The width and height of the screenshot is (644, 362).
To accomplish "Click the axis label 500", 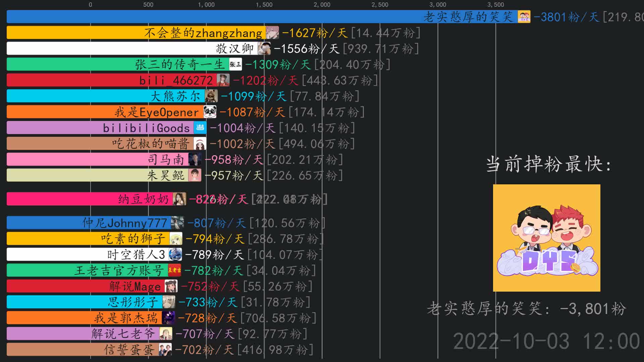I will [148, 5].
